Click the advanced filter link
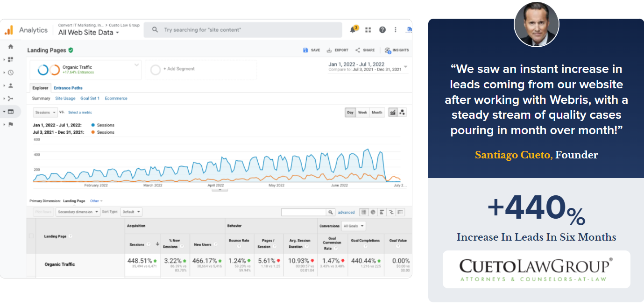Viewport: 644px width, 307px height. 346,212
